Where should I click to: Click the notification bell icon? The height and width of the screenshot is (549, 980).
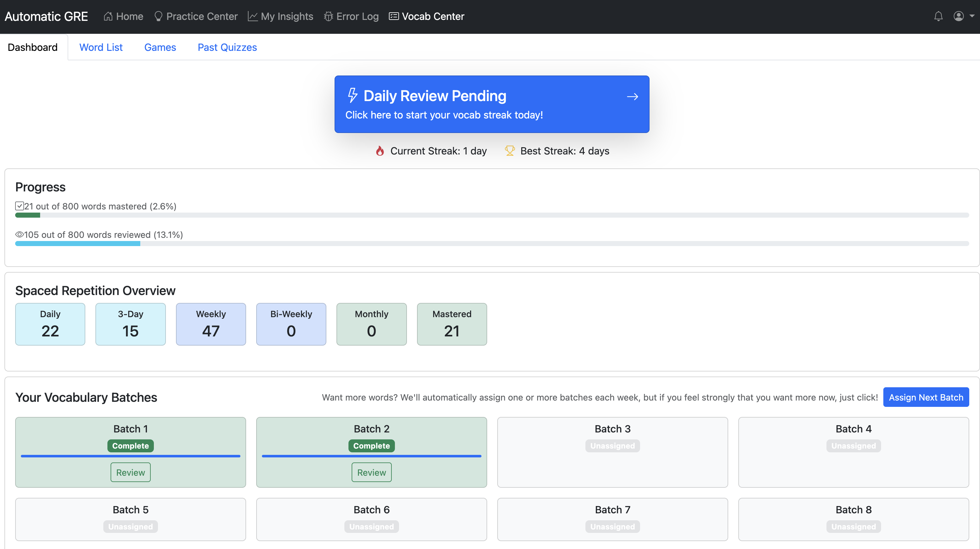click(938, 16)
